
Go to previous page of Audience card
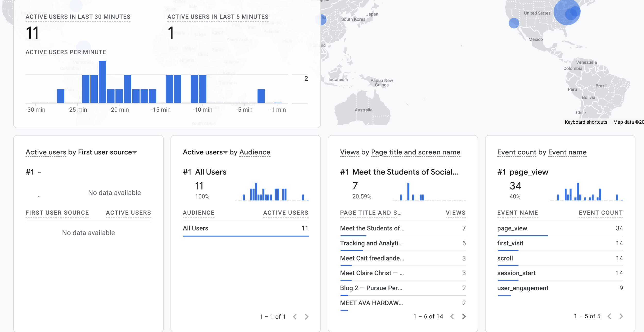click(295, 317)
